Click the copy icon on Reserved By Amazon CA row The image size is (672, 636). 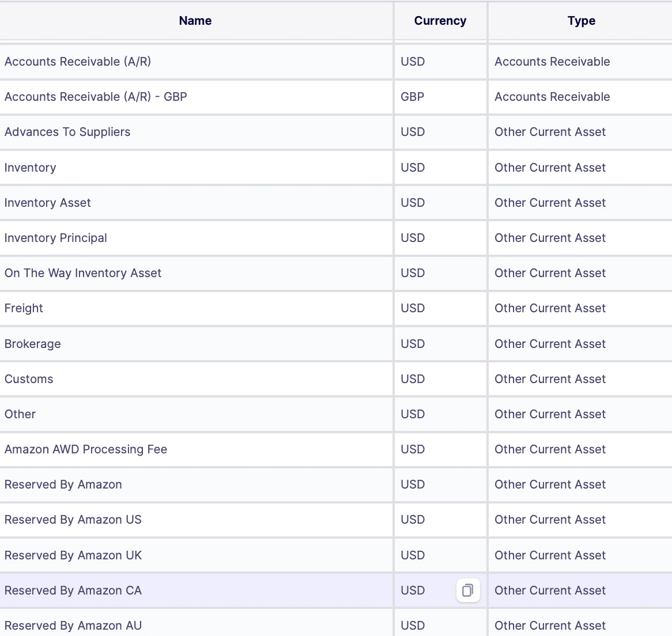[467, 590]
